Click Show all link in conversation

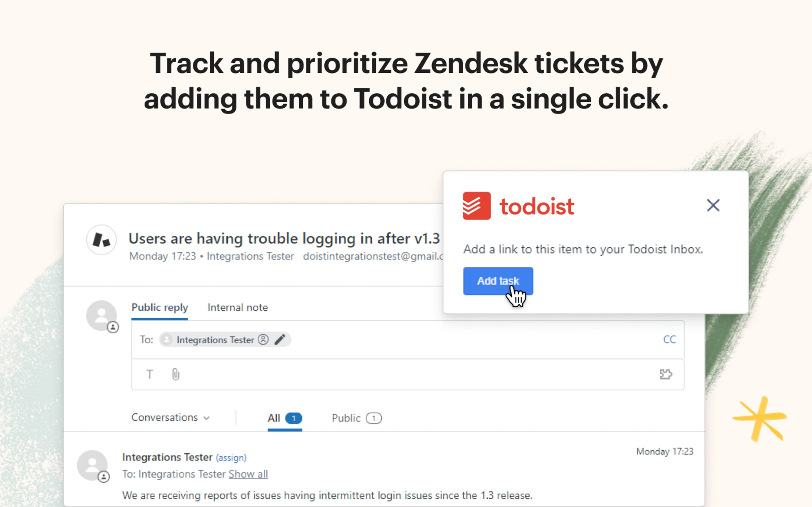pos(248,474)
